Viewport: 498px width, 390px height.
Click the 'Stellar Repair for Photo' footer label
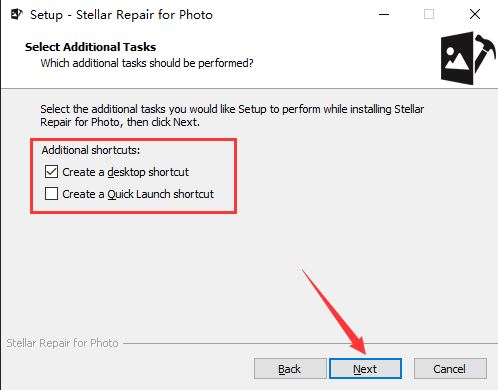coord(62,343)
